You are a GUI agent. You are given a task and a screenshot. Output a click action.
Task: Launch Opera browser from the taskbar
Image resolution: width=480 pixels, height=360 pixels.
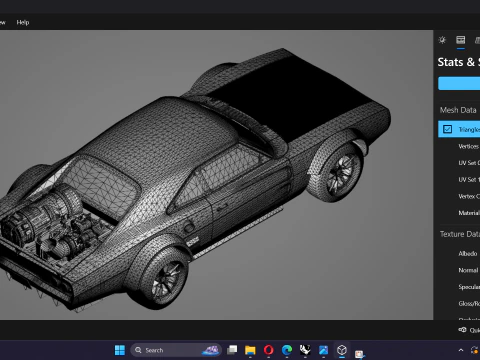pyautogui.click(x=269, y=350)
